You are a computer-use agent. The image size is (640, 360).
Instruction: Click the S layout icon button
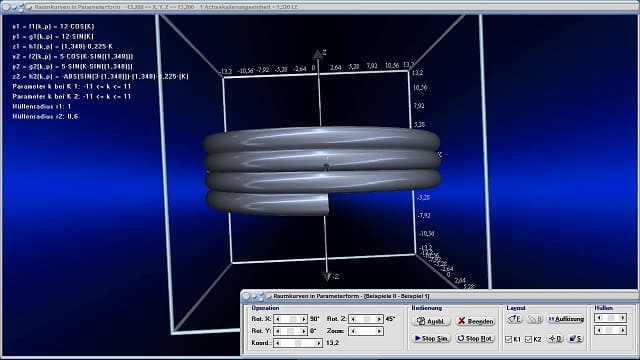[x=576, y=338]
